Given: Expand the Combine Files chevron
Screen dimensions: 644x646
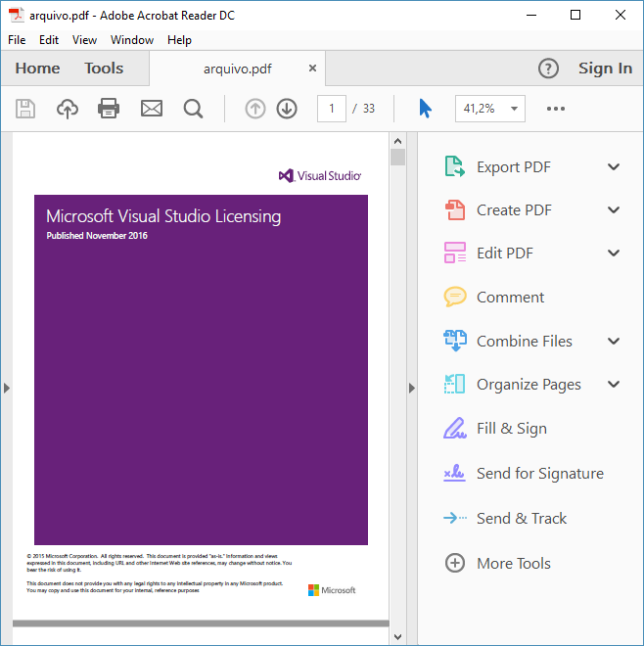Looking at the screenshot, I should (x=614, y=341).
